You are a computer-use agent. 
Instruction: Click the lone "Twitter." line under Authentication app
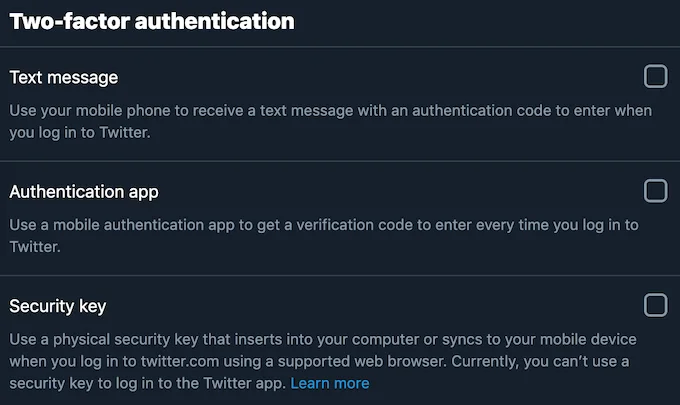click(x=35, y=247)
